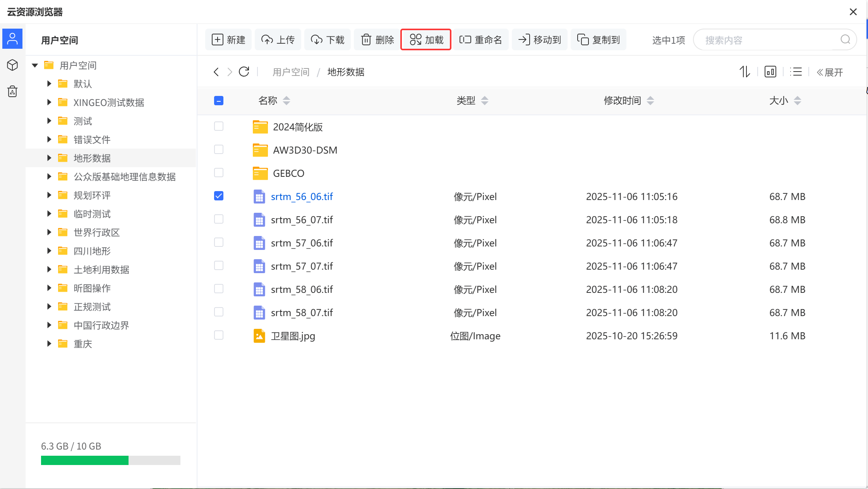Switch to the sort order icon
The height and width of the screenshot is (489, 868).
pyautogui.click(x=744, y=72)
